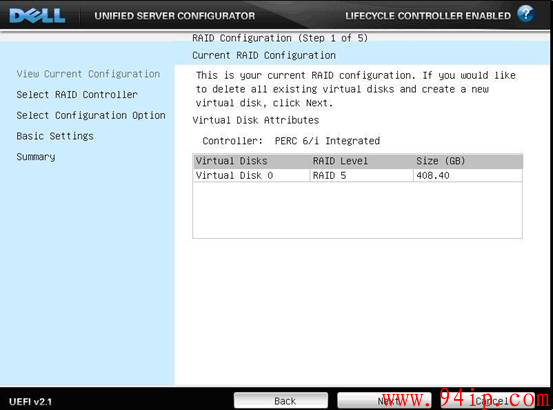Click the Next button

(x=384, y=401)
